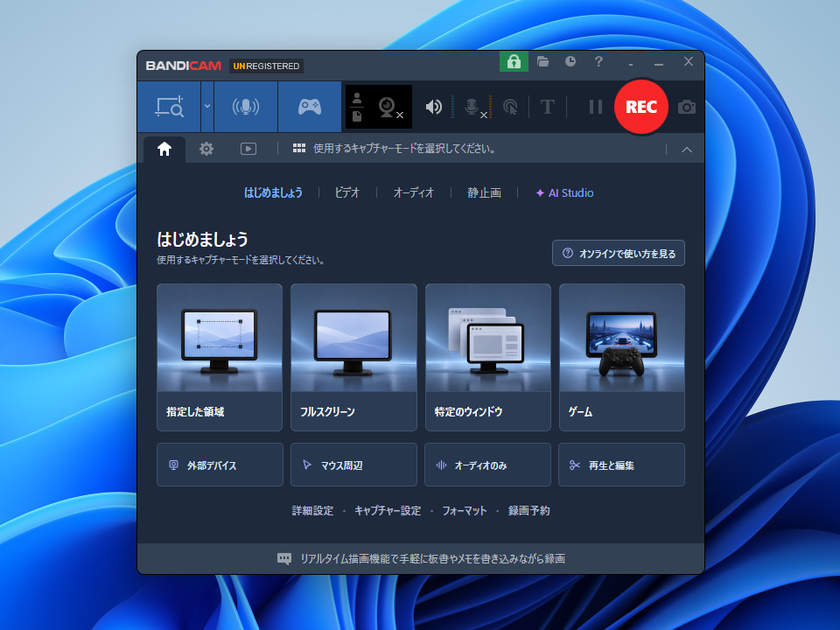
Task: Select the audio-only recording mode microphone icon
Action: [x=245, y=107]
